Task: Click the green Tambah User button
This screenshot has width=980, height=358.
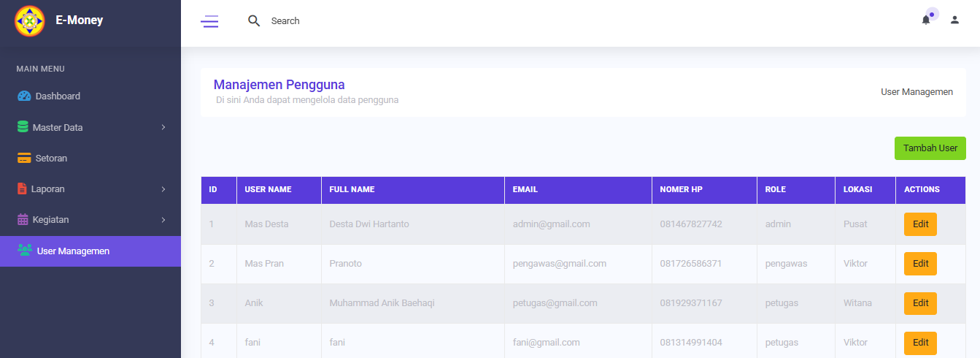Action: 930,148
